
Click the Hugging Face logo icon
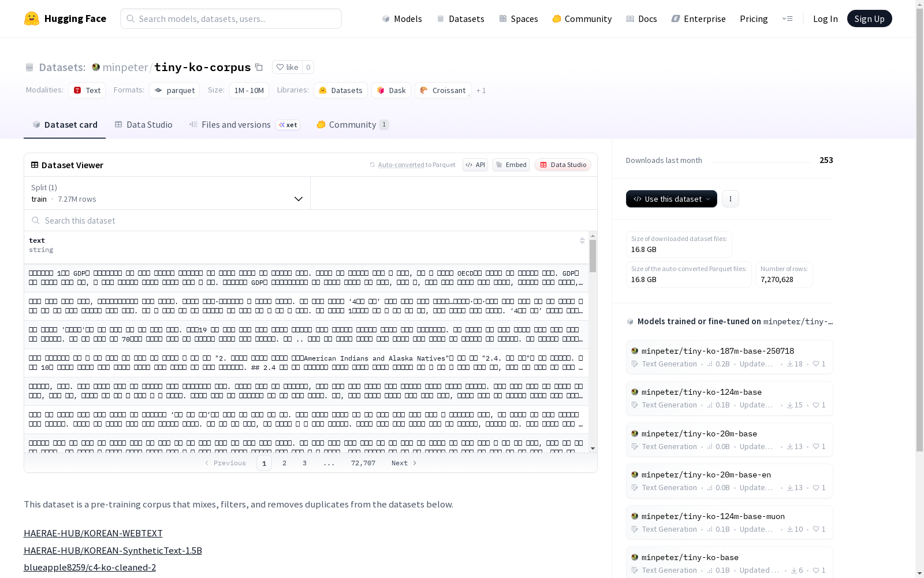pyautogui.click(x=32, y=18)
